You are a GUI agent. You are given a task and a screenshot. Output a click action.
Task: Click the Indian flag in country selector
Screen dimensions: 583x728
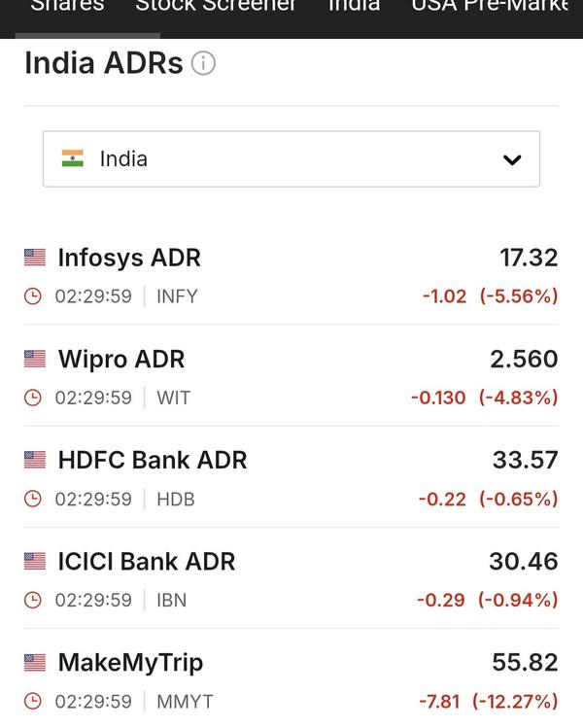pyautogui.click(x=73, y=158)
